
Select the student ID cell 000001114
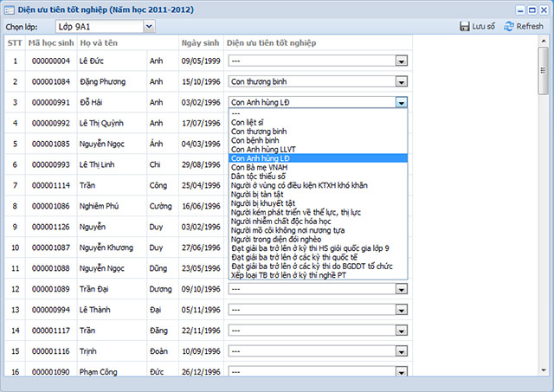click(50, 185)
